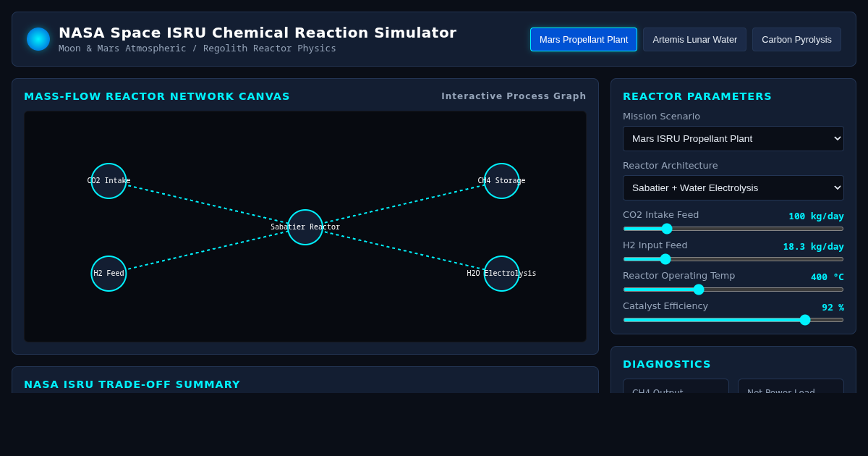The height and width of the screenshot is (456, 868).
Task: Click the NASA ISRU Trade-Off Summary heading
Action: coord(132,384)
